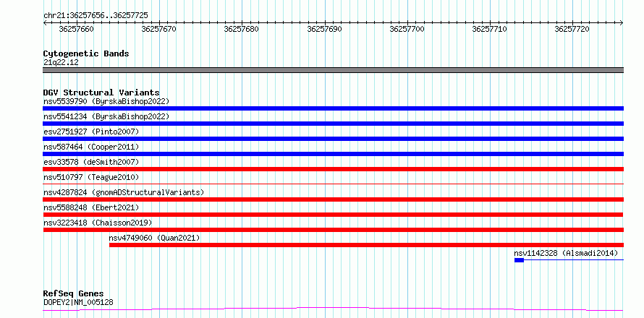Viewport: 644px width, 318px height.
Task: Click the red bar for nsv3223418
Action: point(333,230)
